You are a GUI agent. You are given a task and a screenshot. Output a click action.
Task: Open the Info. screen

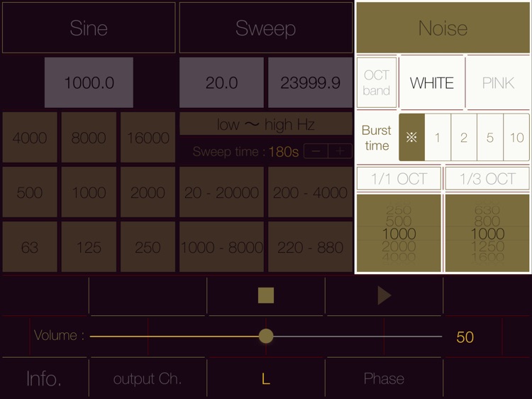[44, 378]
